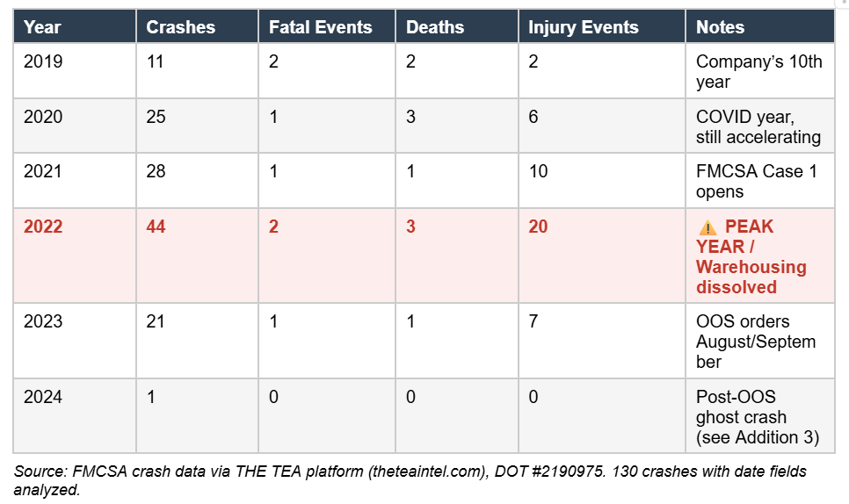Select the Fatal Events column header
Image resolution: width=849 pixels, height=504 pixels.
tap(320, 27)
